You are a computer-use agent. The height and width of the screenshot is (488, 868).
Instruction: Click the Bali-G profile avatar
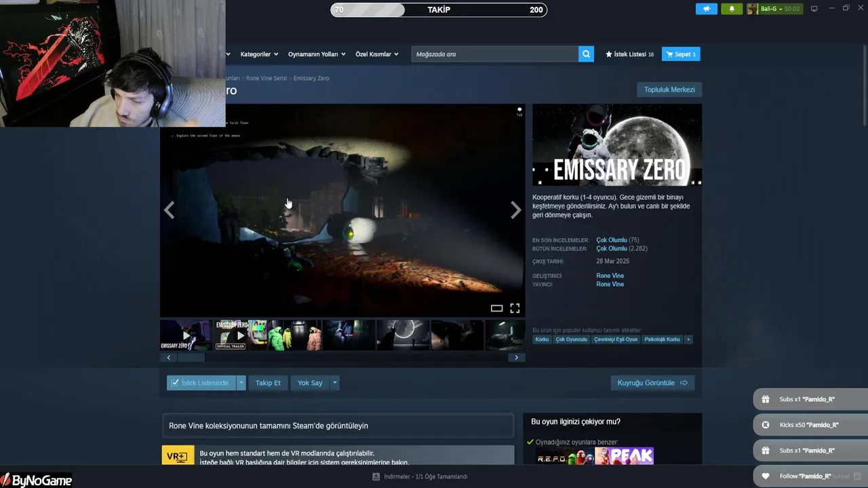(752, 9)
